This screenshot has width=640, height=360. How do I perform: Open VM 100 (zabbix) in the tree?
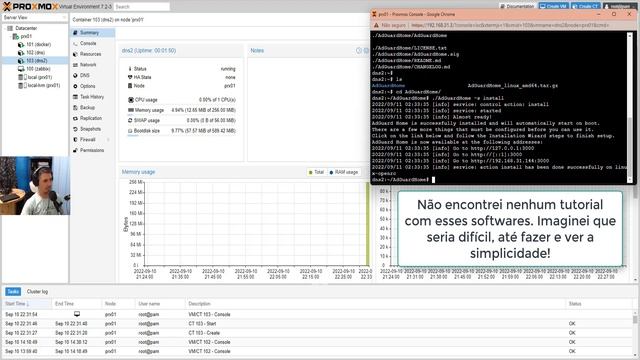(38, 69)
